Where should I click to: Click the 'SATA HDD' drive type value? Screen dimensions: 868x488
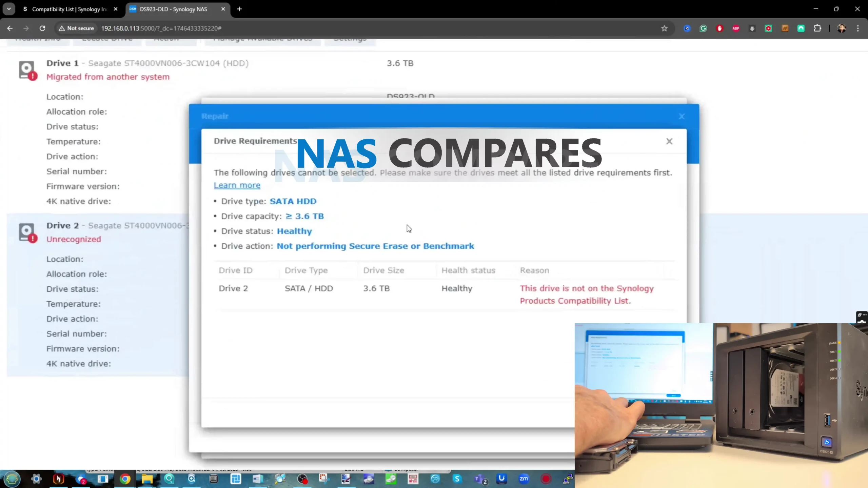[293, 201]
